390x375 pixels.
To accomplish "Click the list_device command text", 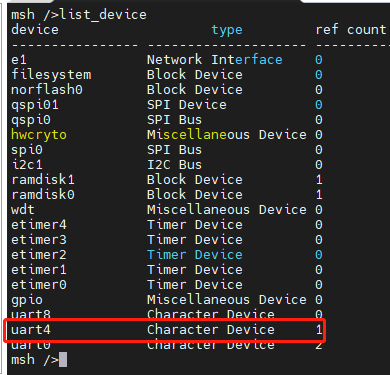I will 103,15.
